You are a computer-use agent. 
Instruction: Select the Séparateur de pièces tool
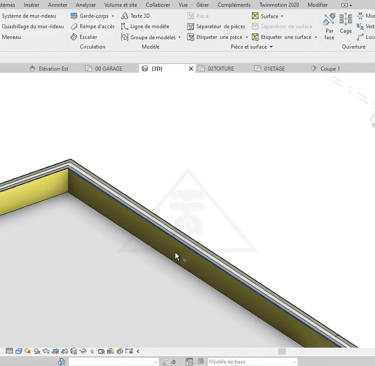click(216, 26)
